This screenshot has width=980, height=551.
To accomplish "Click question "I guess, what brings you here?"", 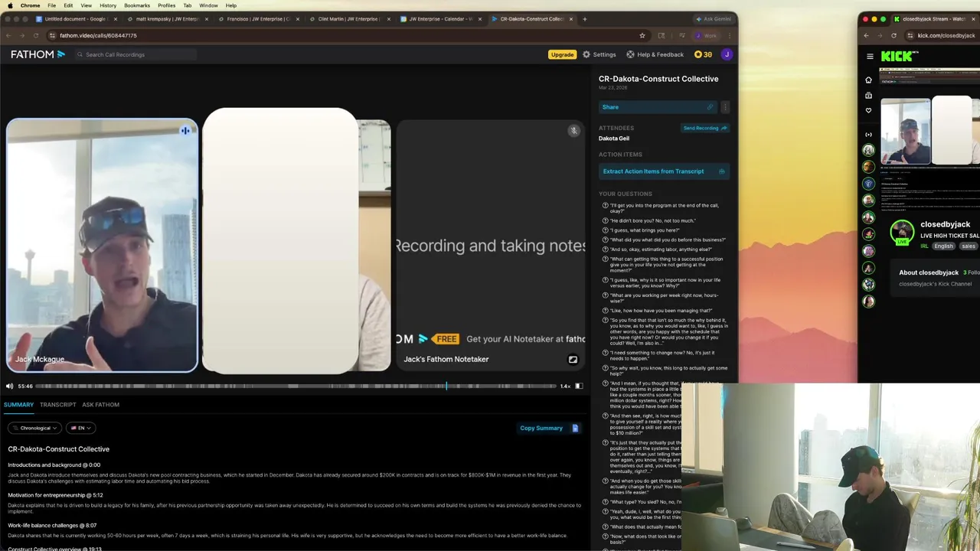I will pyautogui.click(x=644, y=230).
